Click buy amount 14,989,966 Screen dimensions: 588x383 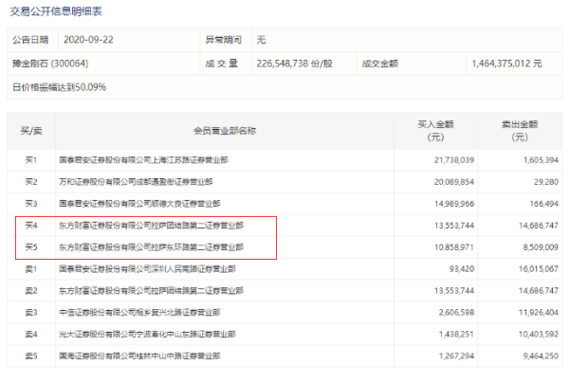click(454, 204)
